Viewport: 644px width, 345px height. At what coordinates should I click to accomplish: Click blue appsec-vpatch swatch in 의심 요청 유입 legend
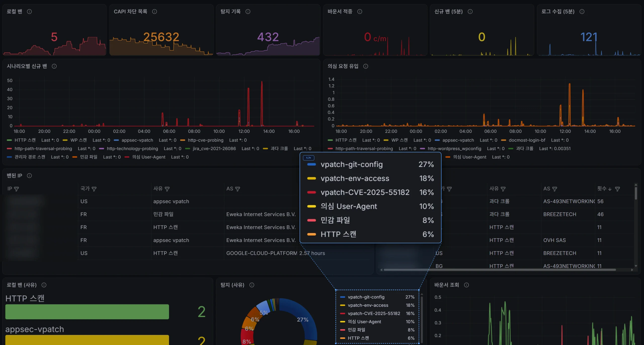pyautogui.click(x=437, y=140)
